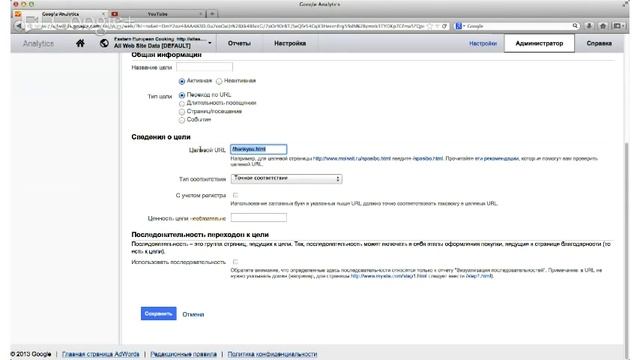Toggle fullscreen with the top-right window icon
The image size is (640, 360).
[x=625, y=4]
